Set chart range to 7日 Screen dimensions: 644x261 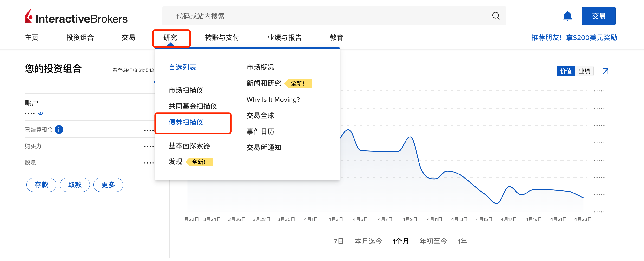pos(339,241)
